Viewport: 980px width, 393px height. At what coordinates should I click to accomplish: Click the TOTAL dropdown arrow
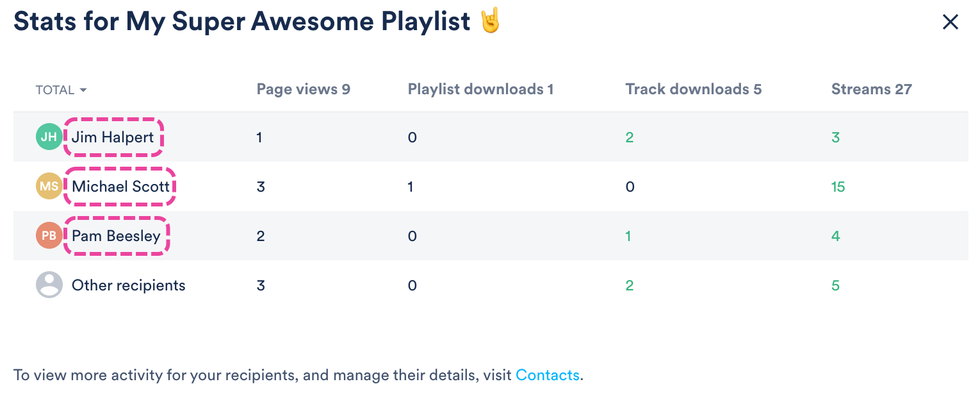point(83,90)
